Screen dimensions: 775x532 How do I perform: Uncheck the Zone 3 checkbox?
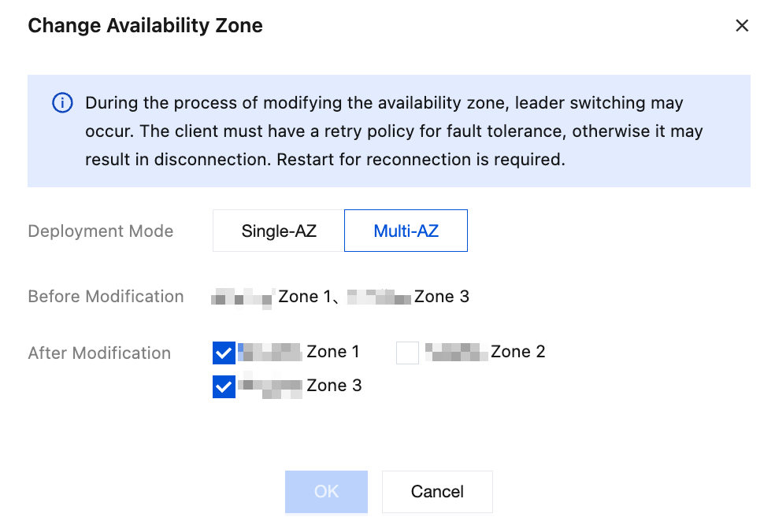224,386
